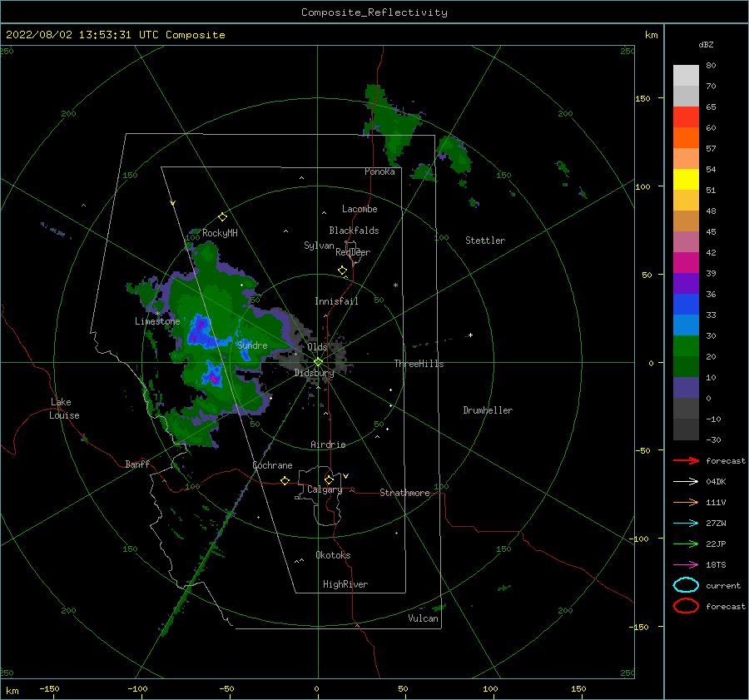The image size is (749, 700).
Task: Select the 51 dBZ yellow color swatch
Action: (686, 180)
